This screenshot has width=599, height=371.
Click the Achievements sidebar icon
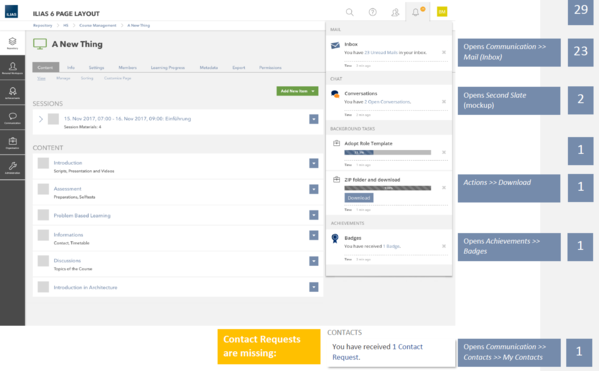12,93
